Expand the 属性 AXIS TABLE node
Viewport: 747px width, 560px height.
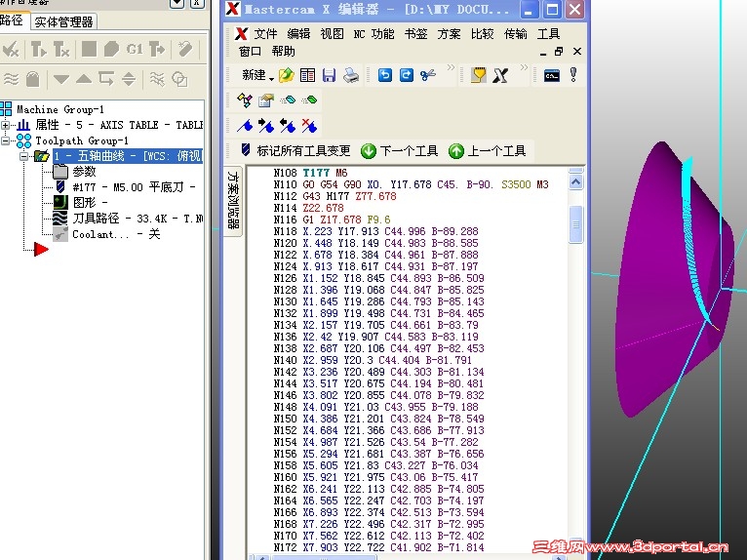[5, 125]
